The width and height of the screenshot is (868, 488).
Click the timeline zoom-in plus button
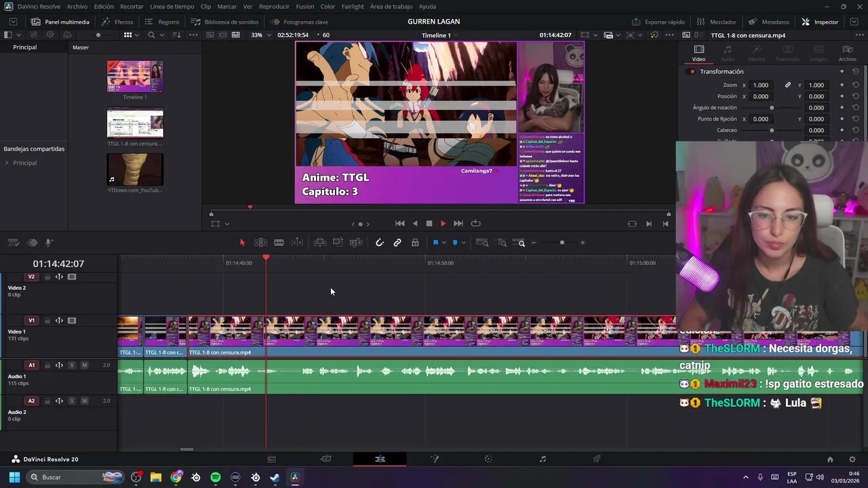point(582,243)
